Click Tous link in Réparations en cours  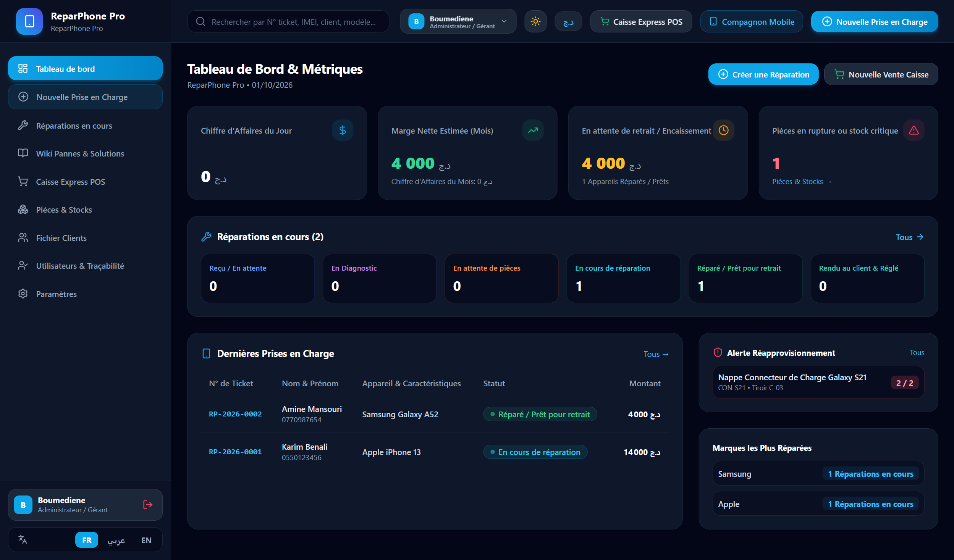tap(909, 237)
